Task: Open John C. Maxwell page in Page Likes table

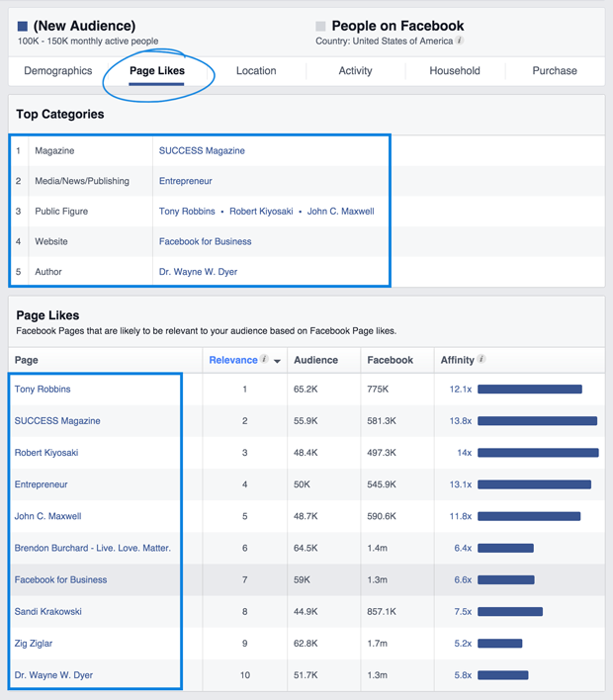Action: point(47,516)
